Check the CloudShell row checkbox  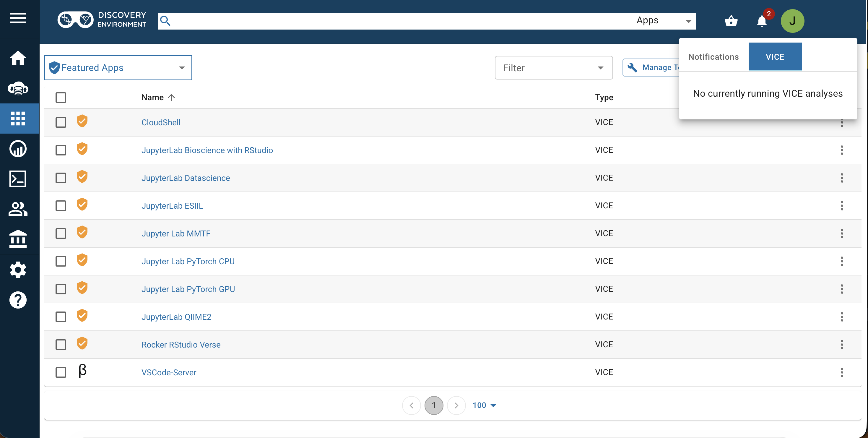click(61, 122)
